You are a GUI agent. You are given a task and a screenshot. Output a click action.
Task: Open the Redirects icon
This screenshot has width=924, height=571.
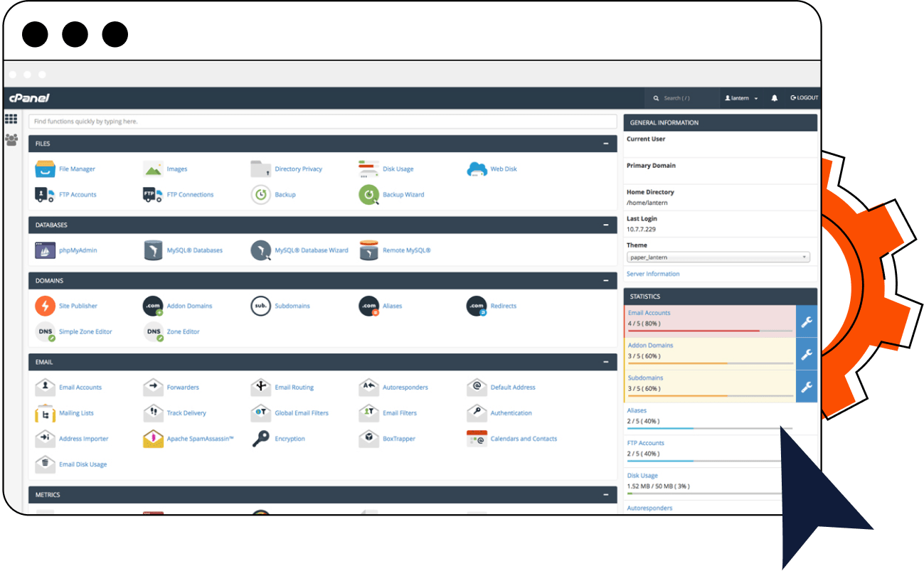coord(477,306)
